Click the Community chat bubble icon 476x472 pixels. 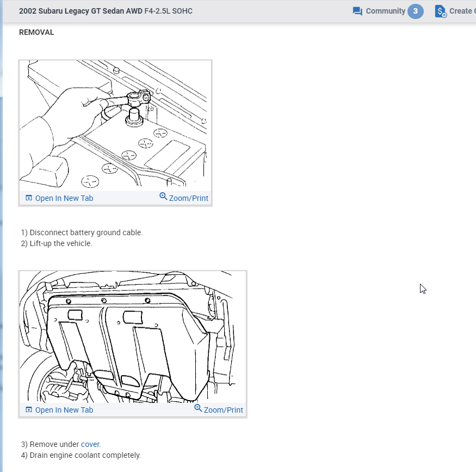point(357,11)
